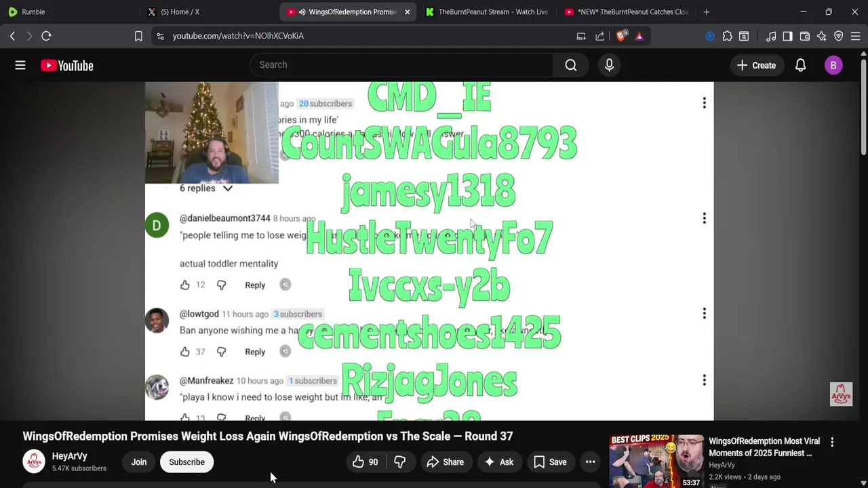
Task: Open the Best Clips 2025 recommended thumbnail
Action: 656,462
